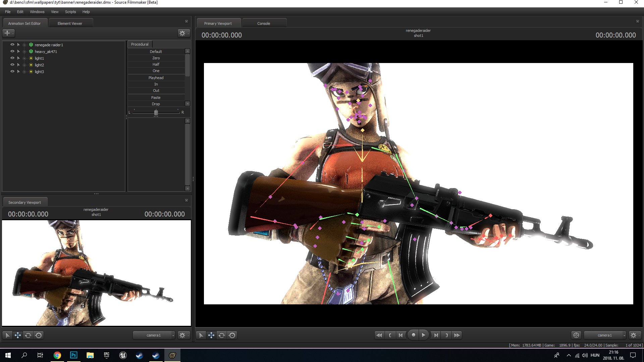Click the left-right balance slider handle
The height and width of the screenshot is (362, 644).
coord(156,113)
